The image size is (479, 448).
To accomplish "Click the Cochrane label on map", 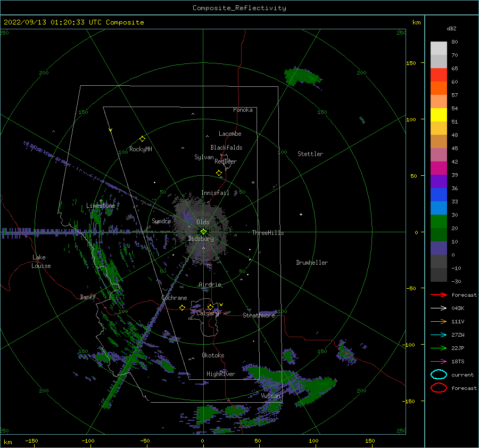I will (174, 298).
